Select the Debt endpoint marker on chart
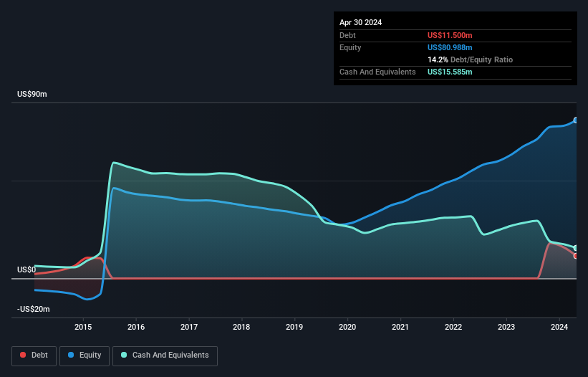Viewport: 588px width, 377px height. coord(576,256)
